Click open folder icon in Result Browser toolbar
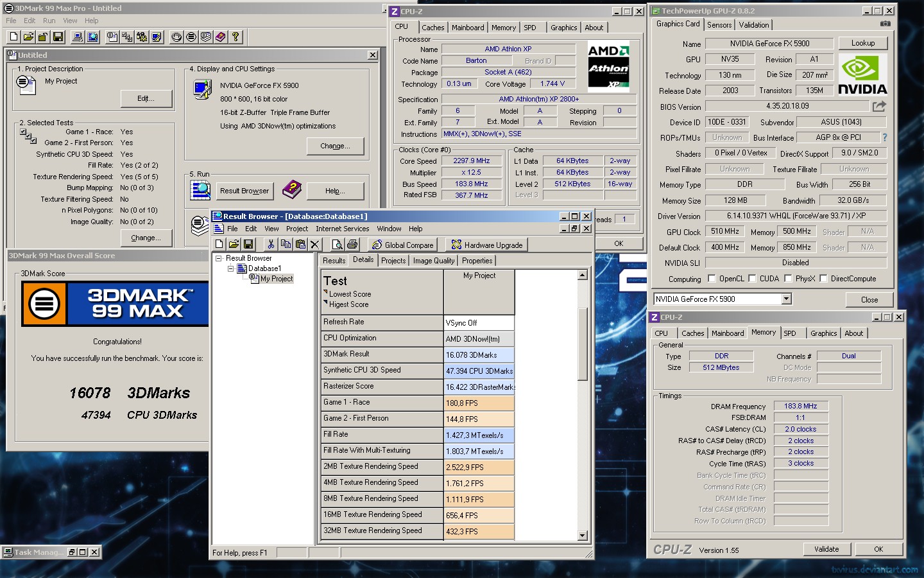 [x=234, y=244]
